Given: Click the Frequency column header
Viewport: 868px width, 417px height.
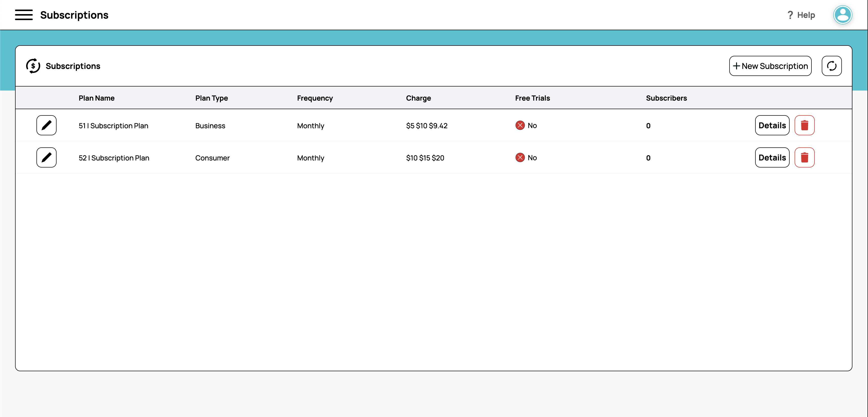Looking at the screenshot, I should coord(315,98).
